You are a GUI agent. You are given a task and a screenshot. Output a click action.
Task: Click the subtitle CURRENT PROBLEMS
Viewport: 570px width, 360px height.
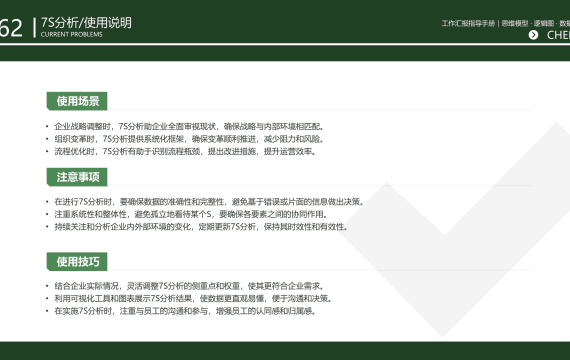coord(72,35)
